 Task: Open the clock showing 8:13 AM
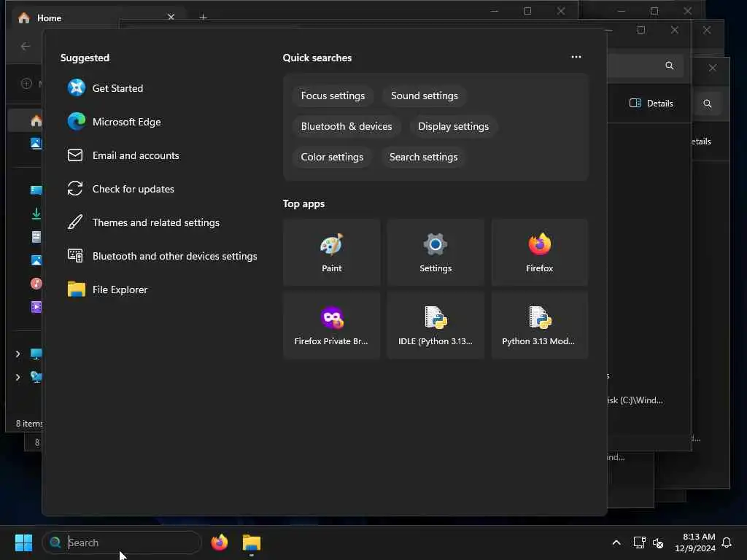pyautogui.click(x=695, y=542)
